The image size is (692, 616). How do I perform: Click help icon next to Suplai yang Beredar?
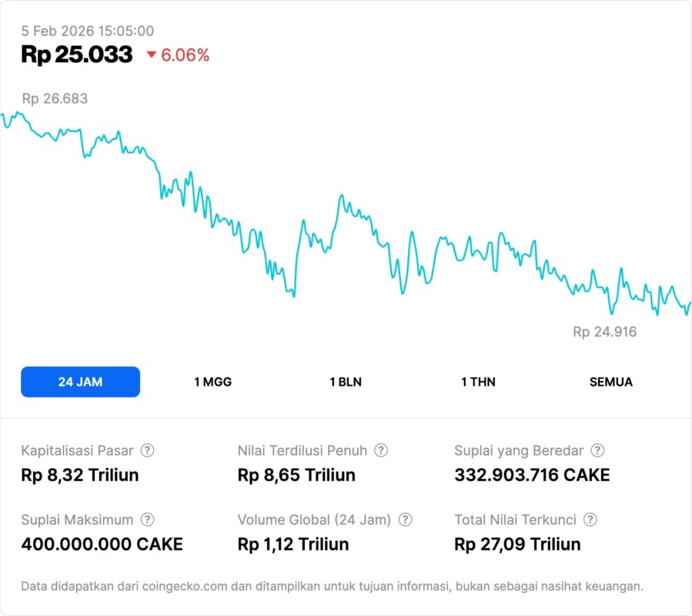[x=597, y=450]
